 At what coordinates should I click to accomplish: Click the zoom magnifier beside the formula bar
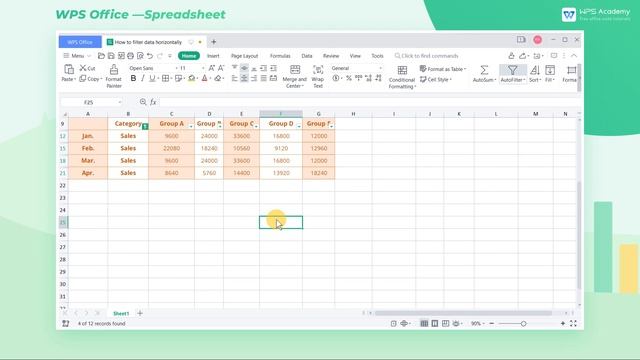pos(143,102)
